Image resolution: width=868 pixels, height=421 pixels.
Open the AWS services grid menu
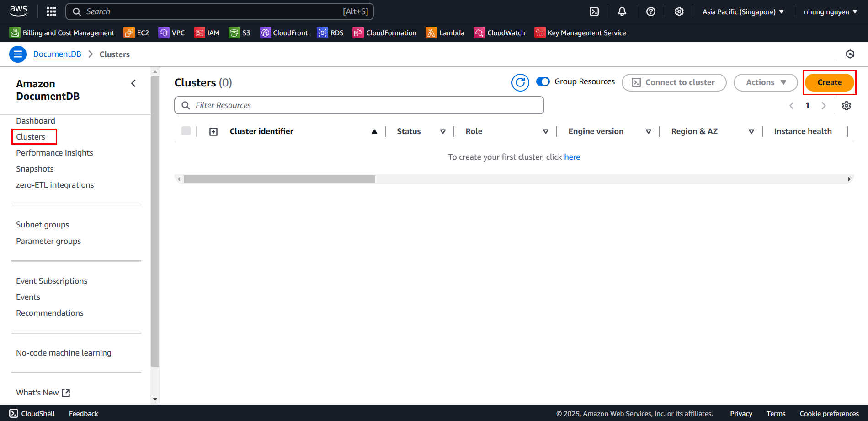pyautogui.click(x=51, y=11)
